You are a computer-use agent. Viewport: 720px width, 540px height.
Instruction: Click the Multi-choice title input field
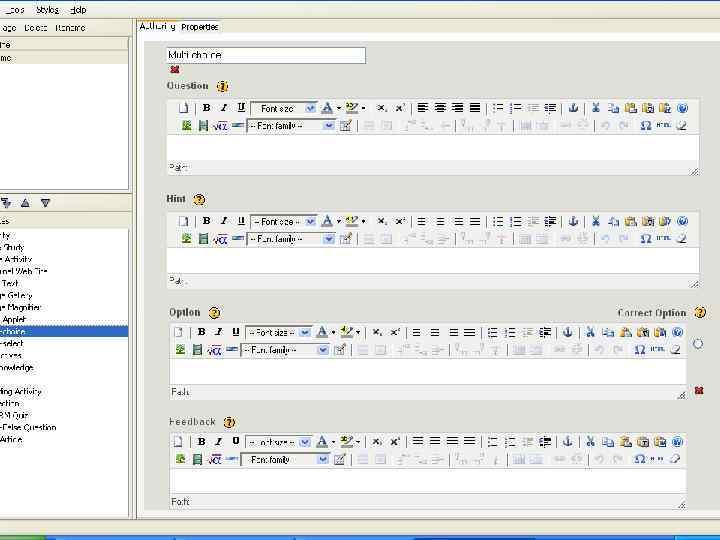tap(266, 55)
